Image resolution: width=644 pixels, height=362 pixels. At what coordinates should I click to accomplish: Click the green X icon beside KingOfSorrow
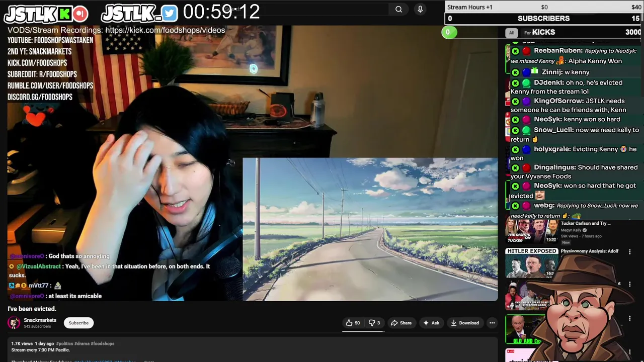[x=515, y=101]
